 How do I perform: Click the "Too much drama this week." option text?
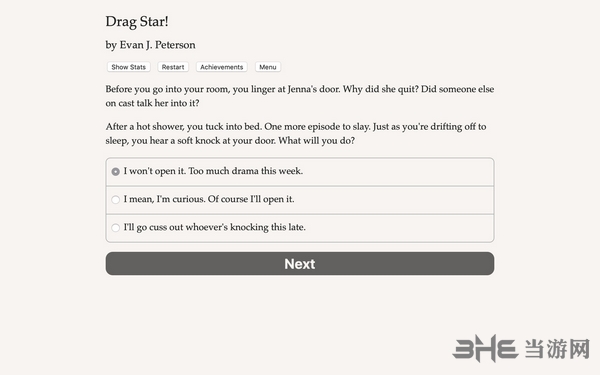point(246,171)
